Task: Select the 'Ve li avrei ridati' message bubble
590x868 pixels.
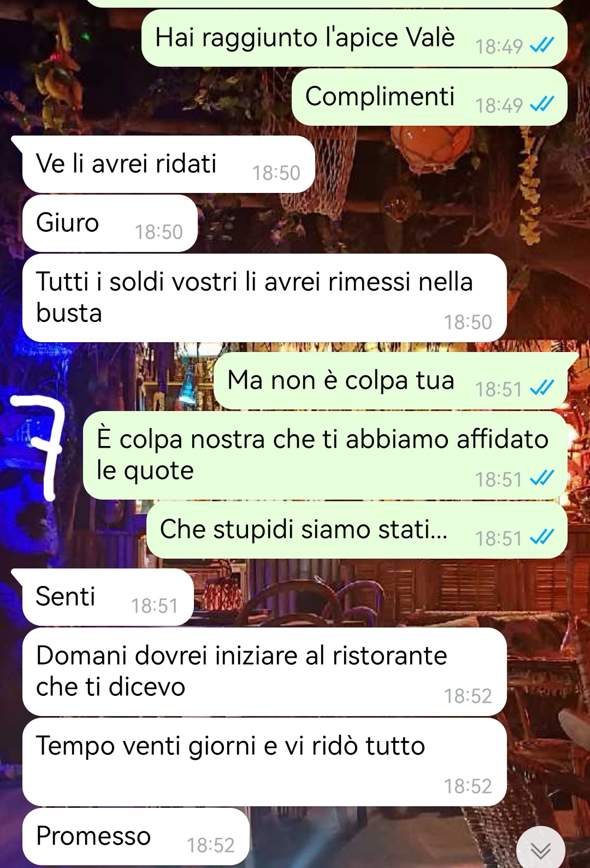Action: pyautogui.click(x=168, y=164)
